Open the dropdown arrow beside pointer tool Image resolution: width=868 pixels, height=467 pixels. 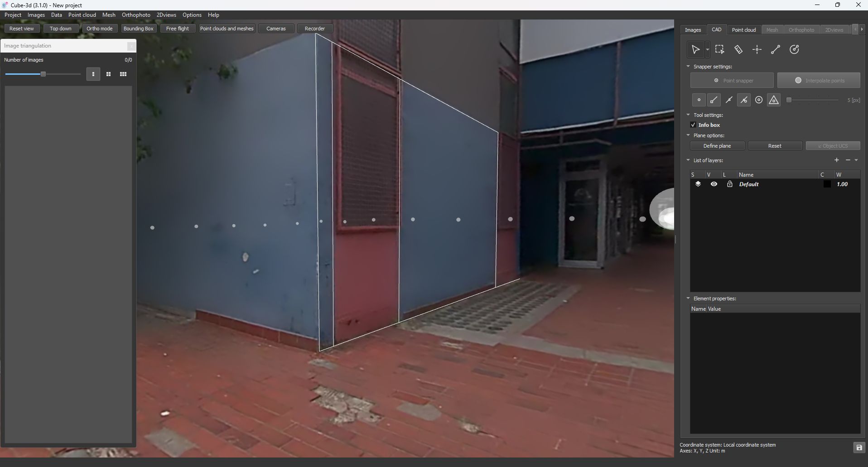coord(708,50)
